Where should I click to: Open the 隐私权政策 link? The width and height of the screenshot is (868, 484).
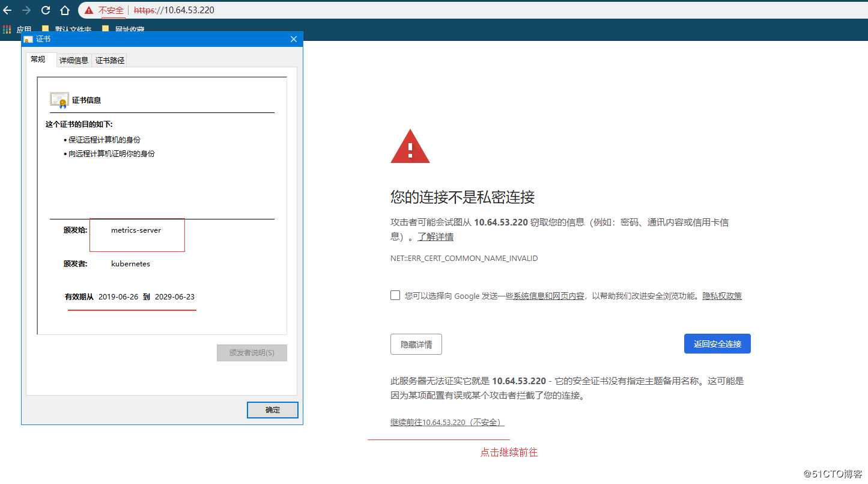722,296
